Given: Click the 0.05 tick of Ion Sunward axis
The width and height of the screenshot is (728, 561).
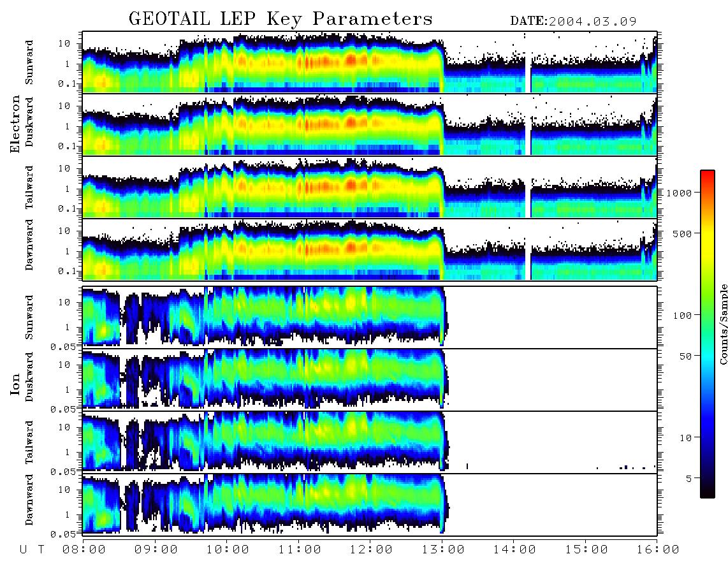Looking at the screenshot, I should tap(63, 346).
